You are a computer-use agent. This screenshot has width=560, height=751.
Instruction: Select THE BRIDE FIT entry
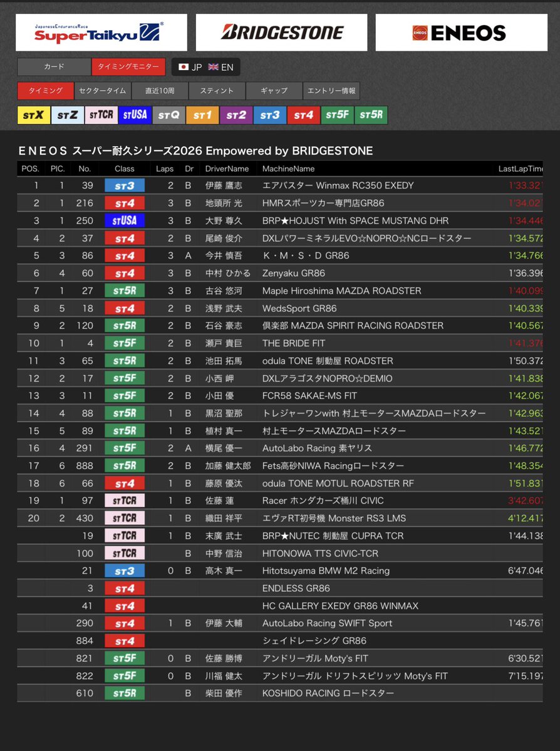[x=294, y=343]
